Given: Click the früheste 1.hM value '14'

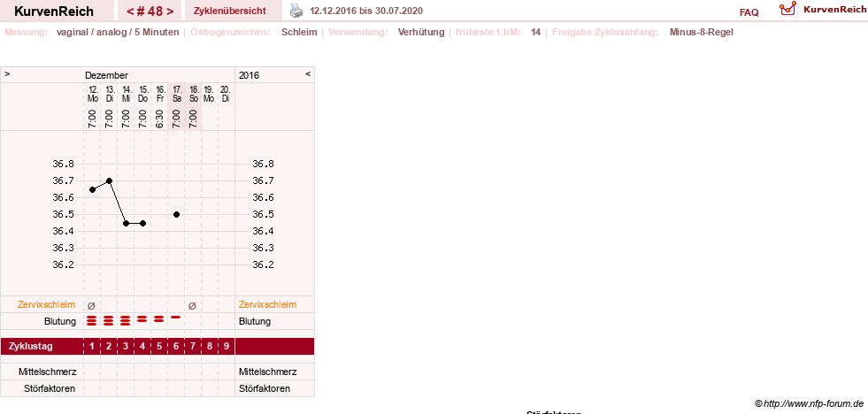Looking at the screenshot, I should click(x=535, y=32).
